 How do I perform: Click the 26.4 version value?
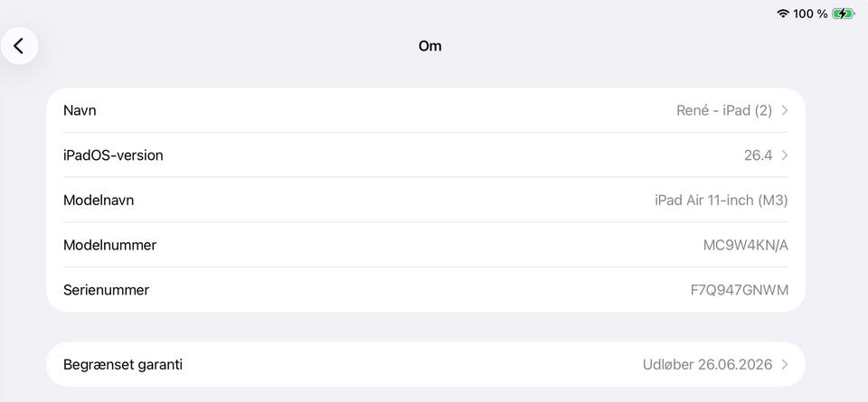758,155
